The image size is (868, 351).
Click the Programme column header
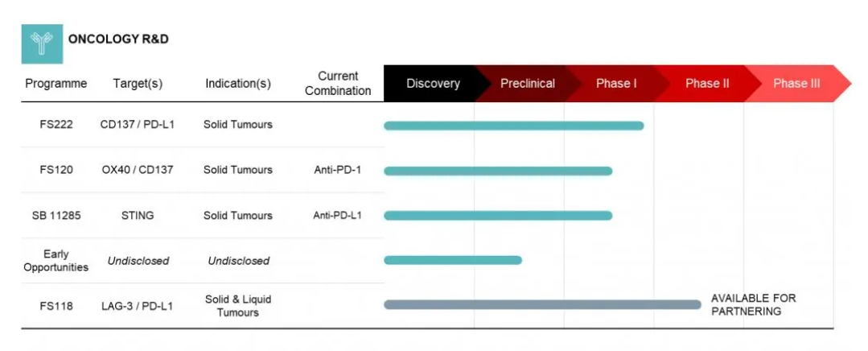(56, 84)
